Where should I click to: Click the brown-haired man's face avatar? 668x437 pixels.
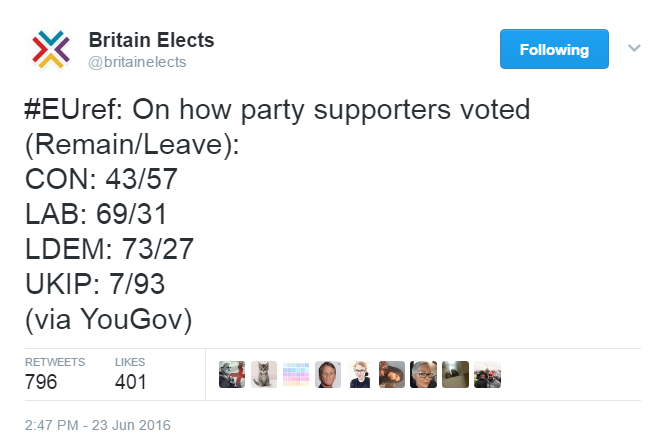(328, 374)
